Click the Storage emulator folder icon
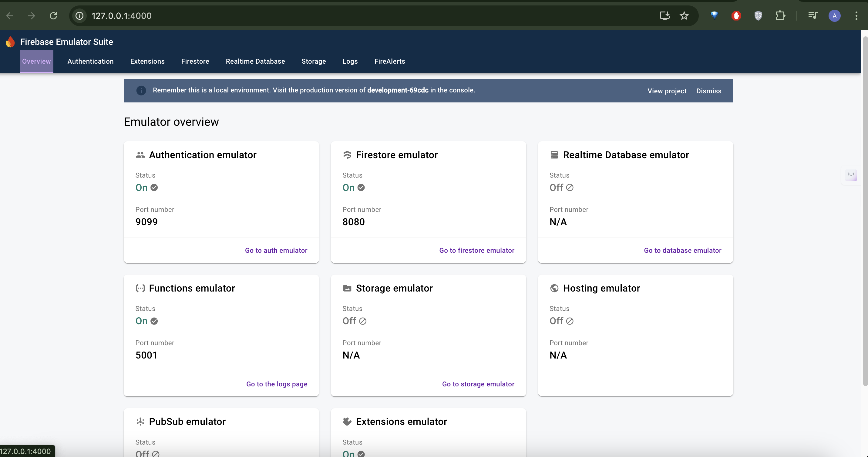Screen dimensions: 868x457 click(347, 288)
